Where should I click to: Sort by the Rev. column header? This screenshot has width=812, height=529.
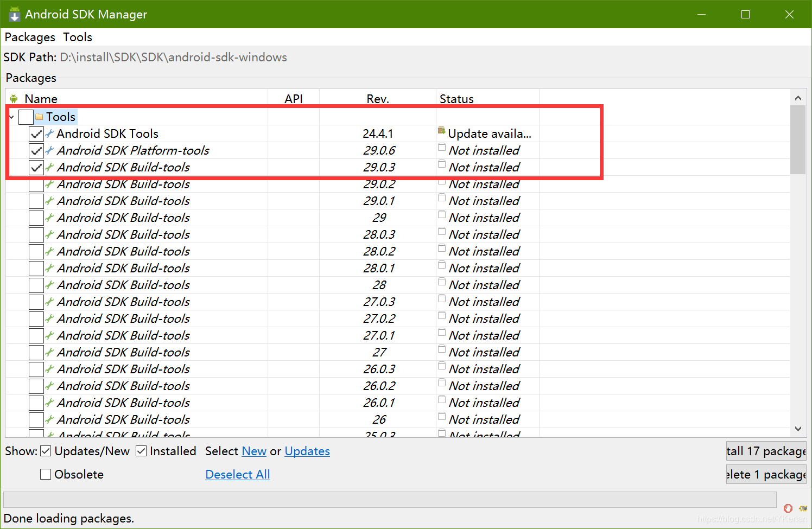(x=378, y=98)
